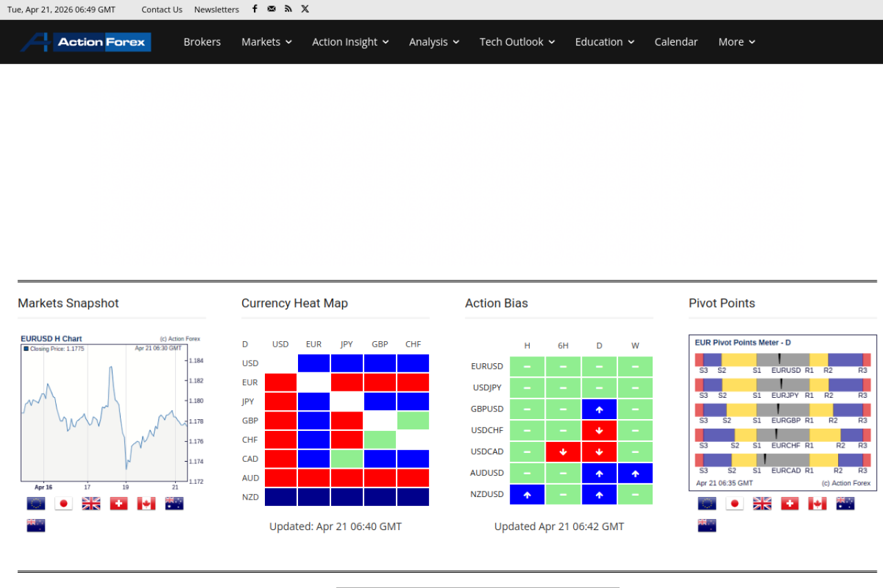Choose the New Zealand flag under Markets Snapshot
Image resolution: width=883 pixels, height=588 pixels.
coord(36,526)
